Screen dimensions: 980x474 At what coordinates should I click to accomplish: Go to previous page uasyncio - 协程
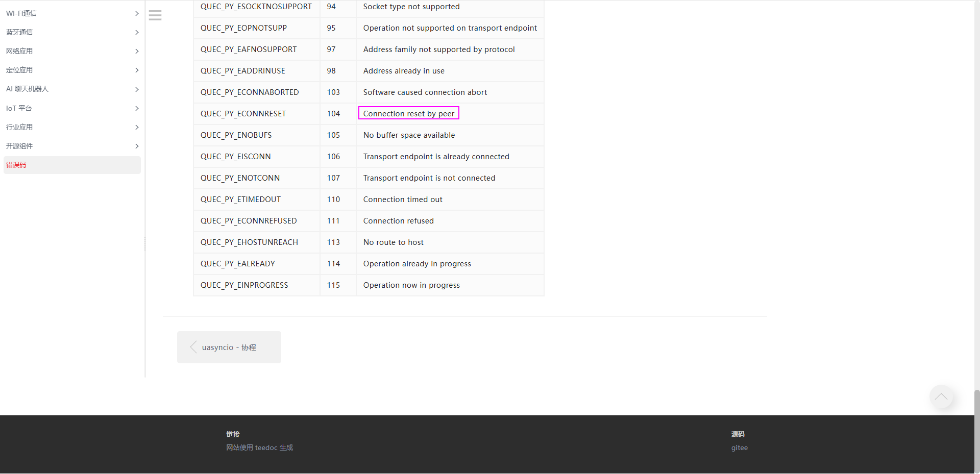point(229,347)
